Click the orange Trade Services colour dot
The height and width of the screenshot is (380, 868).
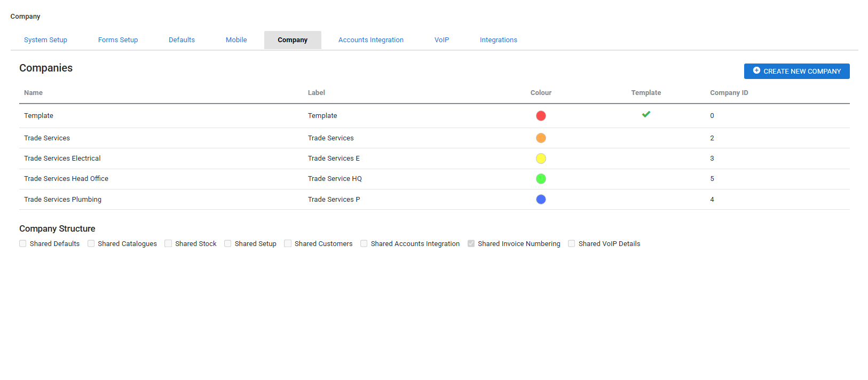click(541, 138)
